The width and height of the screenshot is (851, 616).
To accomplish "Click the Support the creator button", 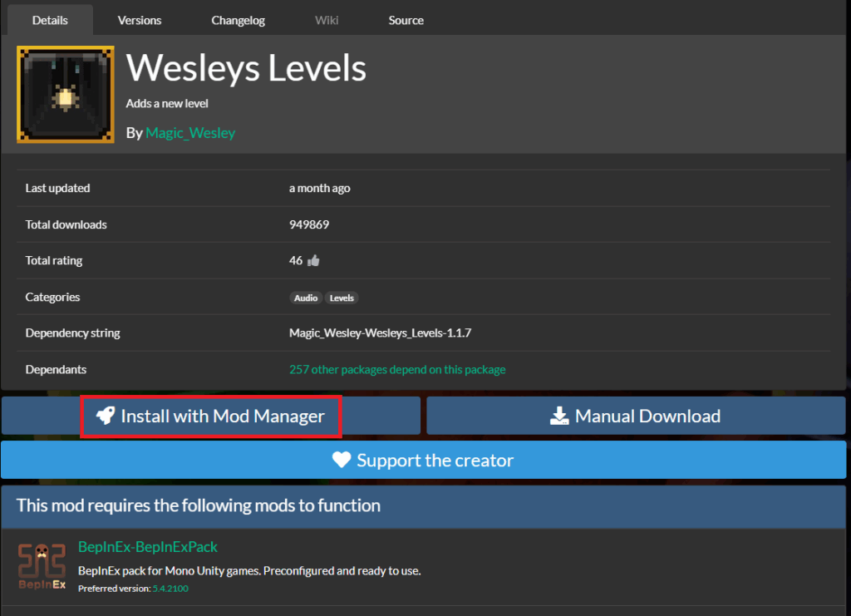I will [423, 461].
